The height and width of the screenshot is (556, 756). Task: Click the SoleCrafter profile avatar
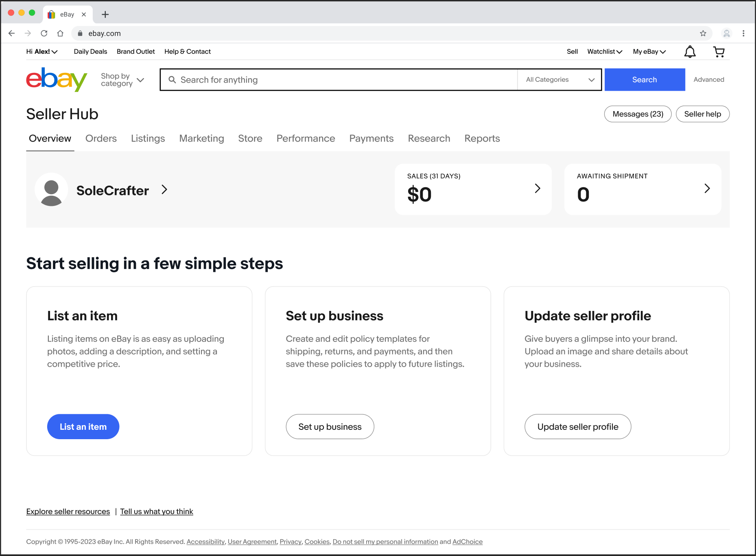tap(51, 190)
